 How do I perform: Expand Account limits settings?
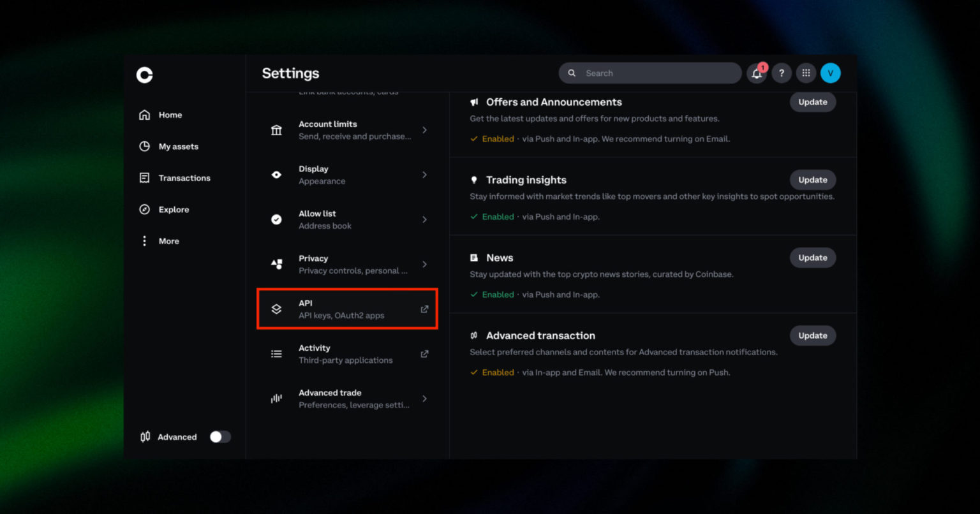(347, 129)
